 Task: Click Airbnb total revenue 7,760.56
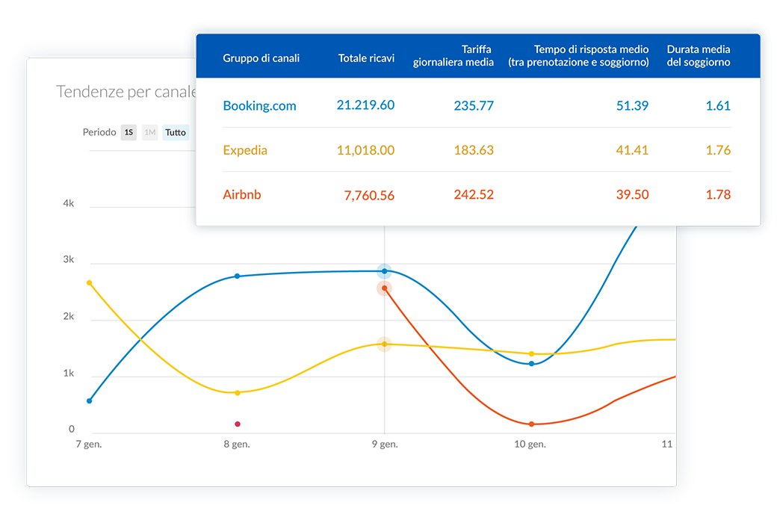[369, 195]
